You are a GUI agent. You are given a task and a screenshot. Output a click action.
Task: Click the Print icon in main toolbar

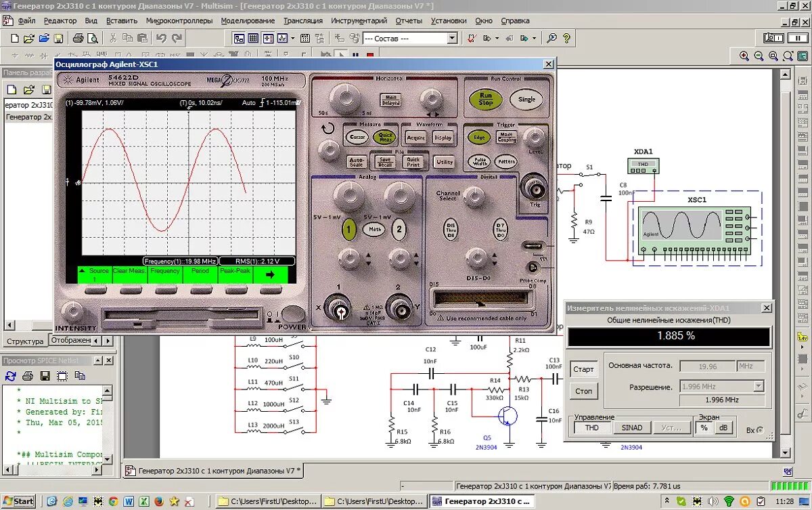click(x=78, y=38)
